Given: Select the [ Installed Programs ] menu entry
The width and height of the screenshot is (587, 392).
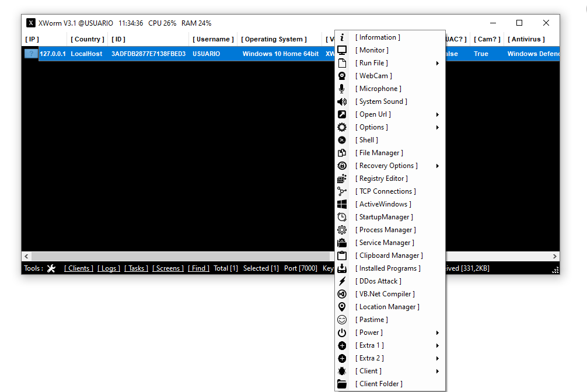Looking at the screenshot, I should coord(390,268).
